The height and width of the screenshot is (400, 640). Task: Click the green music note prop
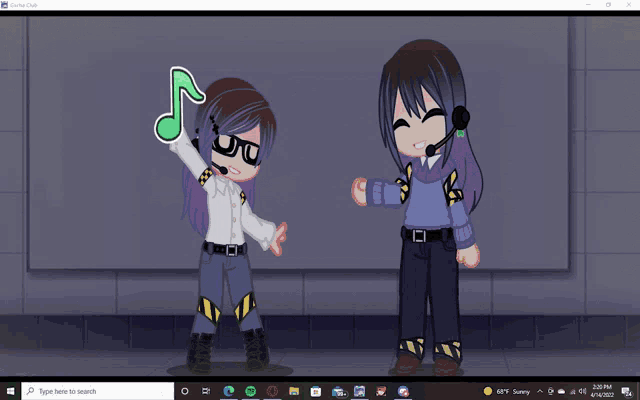178,104
